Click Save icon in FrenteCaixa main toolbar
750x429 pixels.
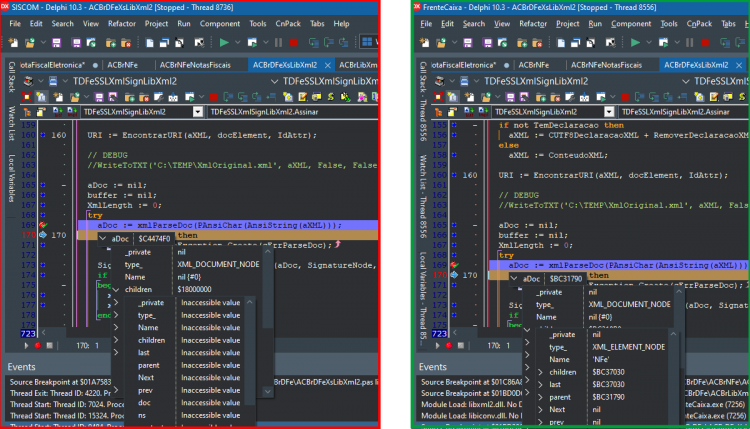(x=468, y=43)
